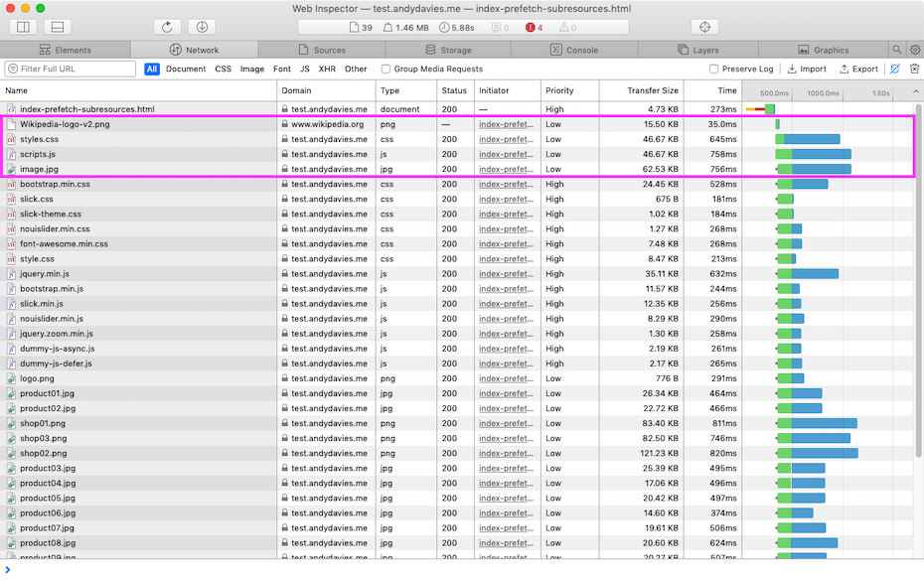Image resolution: width=924 pixels, height=581 pixels.
Task: Filter requests by Document type
Action: (x=186, y=69)
